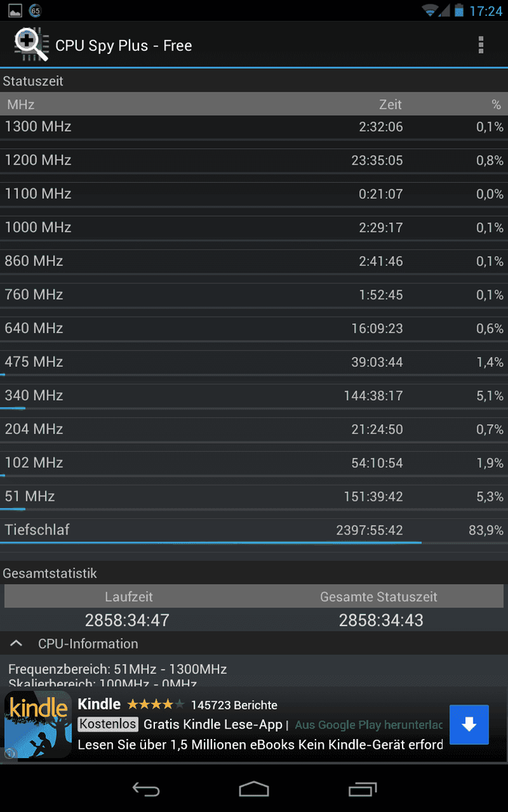Select the 340 MHz row

click(x=254, y=397)
